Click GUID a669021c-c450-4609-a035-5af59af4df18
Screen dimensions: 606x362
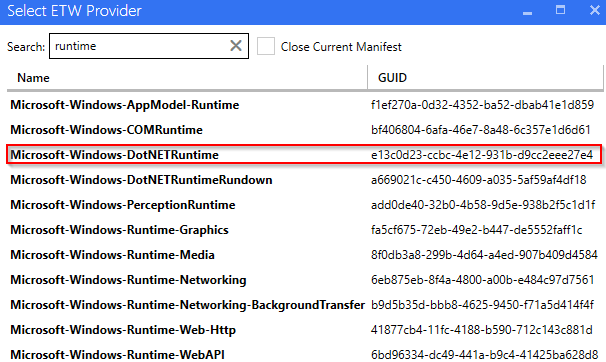[x=479, y=180]
